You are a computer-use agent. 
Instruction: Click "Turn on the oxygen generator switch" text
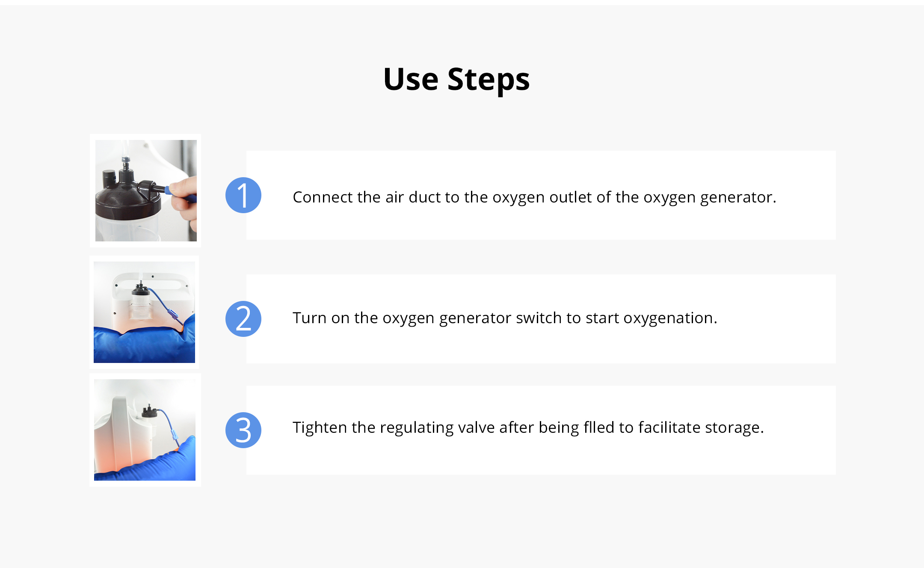(x=505, y=318)
